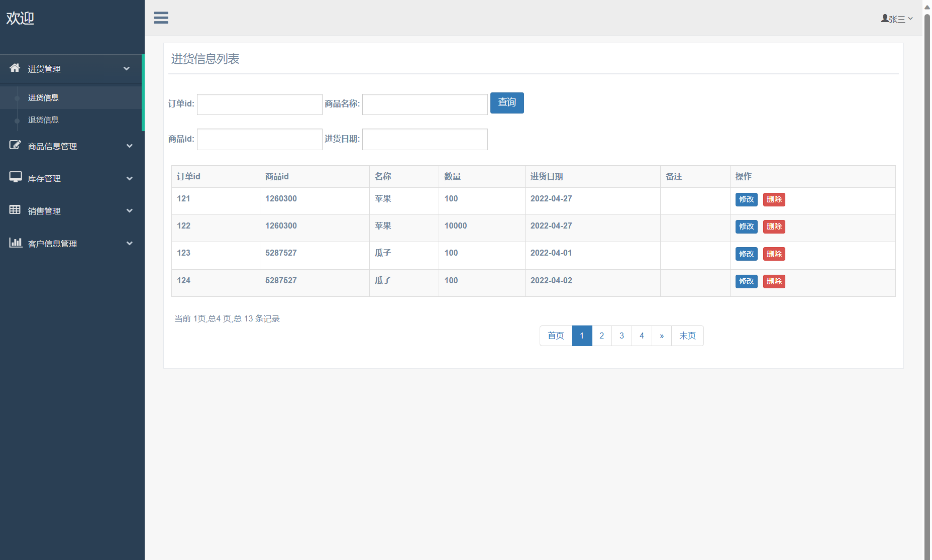Delete order 123 with 删除 button
Screen dimensions: 932x560
coord(774,254)
